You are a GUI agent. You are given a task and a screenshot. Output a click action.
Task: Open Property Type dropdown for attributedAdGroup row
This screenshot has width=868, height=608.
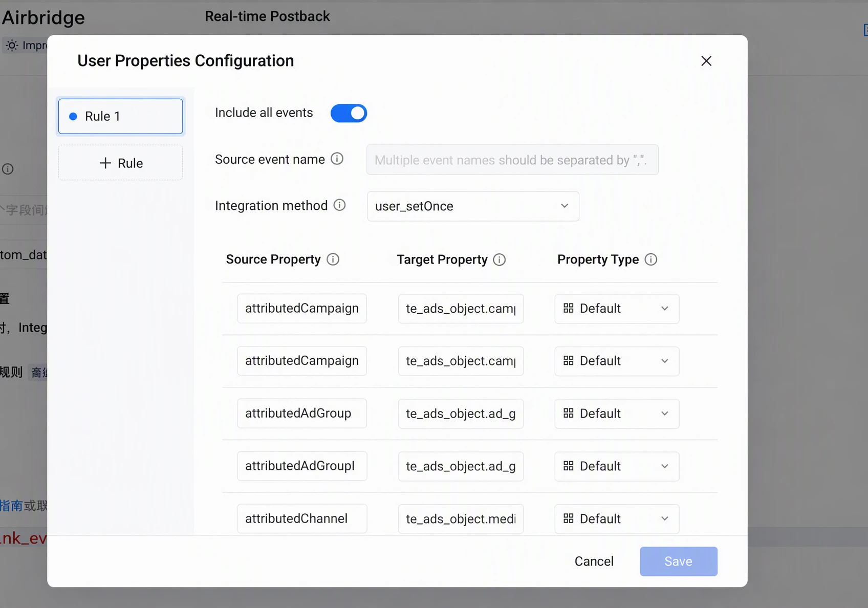tap(617, 414)
